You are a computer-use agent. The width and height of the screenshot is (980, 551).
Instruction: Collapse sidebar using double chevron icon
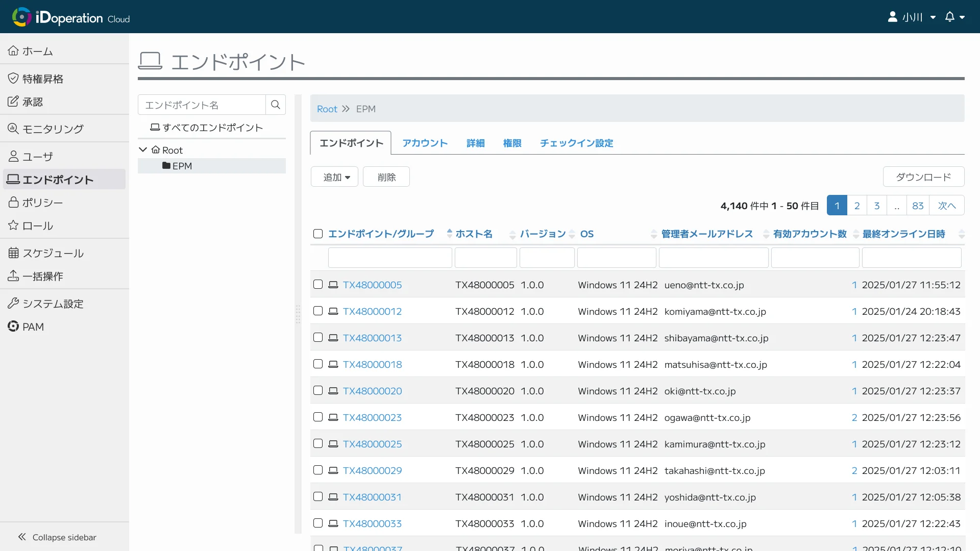22,537
